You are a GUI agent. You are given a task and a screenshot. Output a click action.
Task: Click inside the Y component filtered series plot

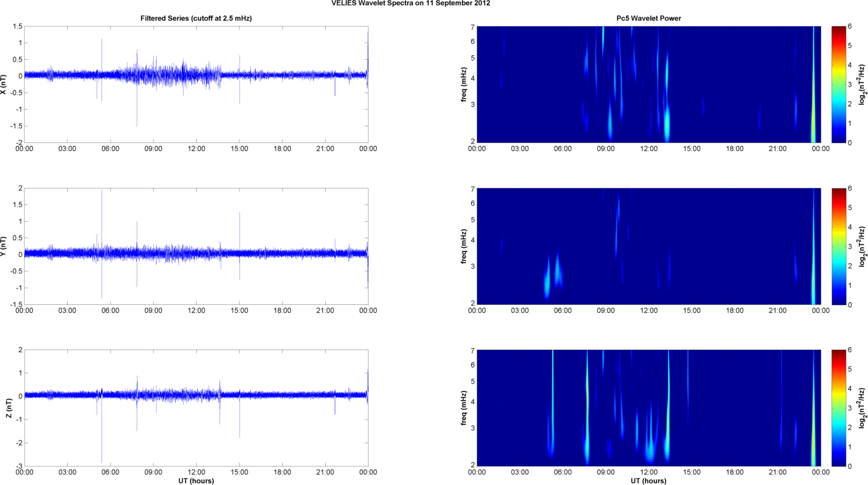196,246
